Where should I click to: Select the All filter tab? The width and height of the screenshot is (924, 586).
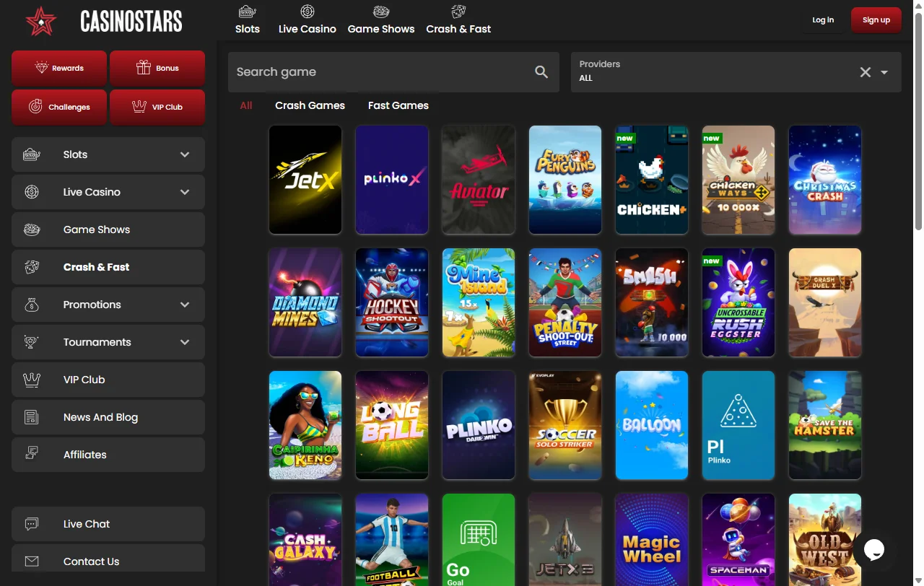(x=246, y=105)
